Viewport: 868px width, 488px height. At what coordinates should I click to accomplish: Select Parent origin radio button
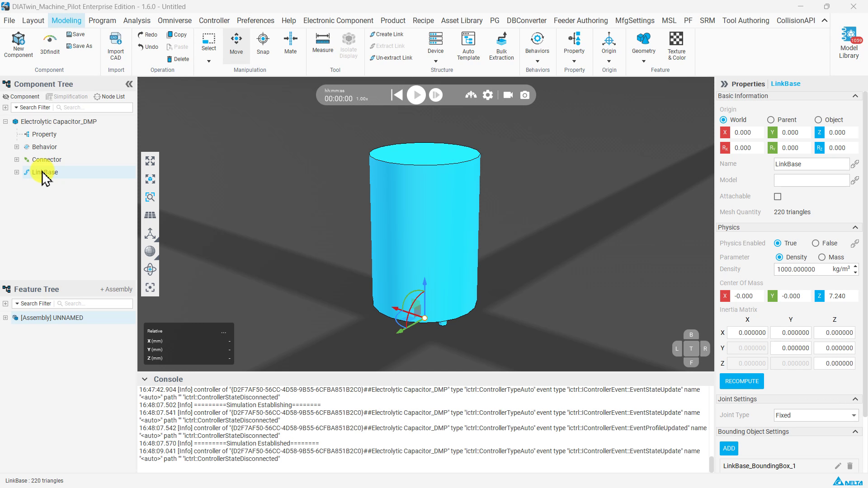771,120
